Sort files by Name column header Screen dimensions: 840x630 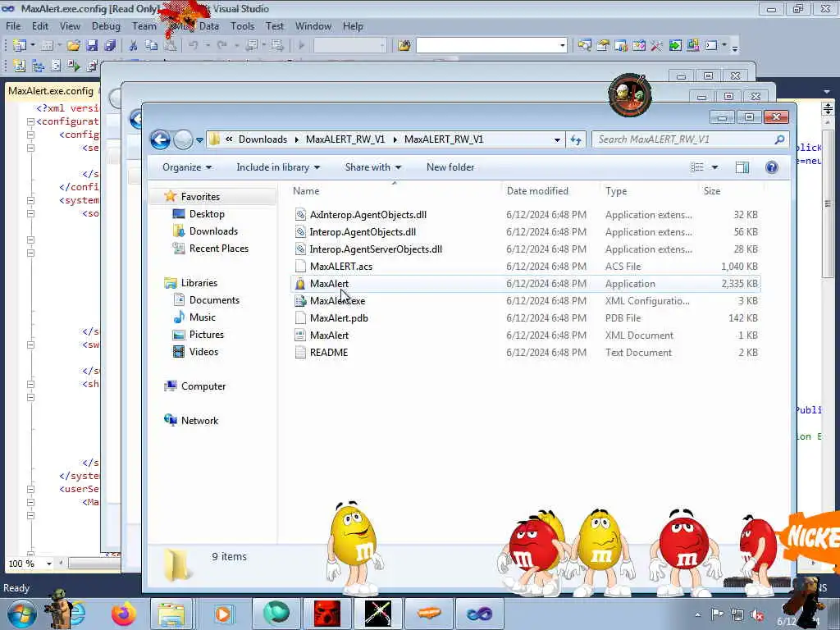tap(306, 190)
